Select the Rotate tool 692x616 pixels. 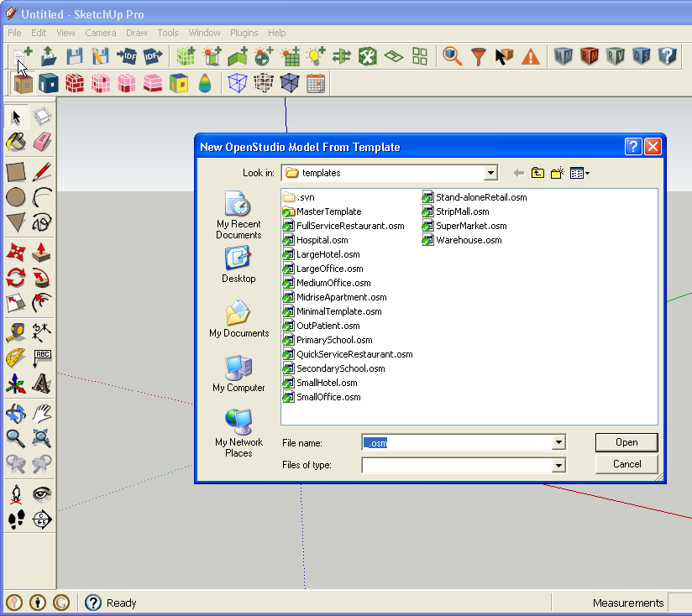(16, 277)
